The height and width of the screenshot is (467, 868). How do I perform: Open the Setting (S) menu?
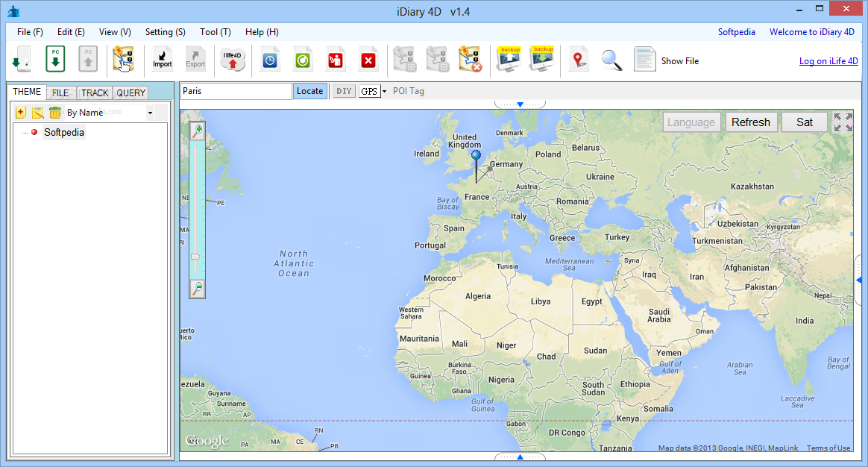[x=165, y=32]
